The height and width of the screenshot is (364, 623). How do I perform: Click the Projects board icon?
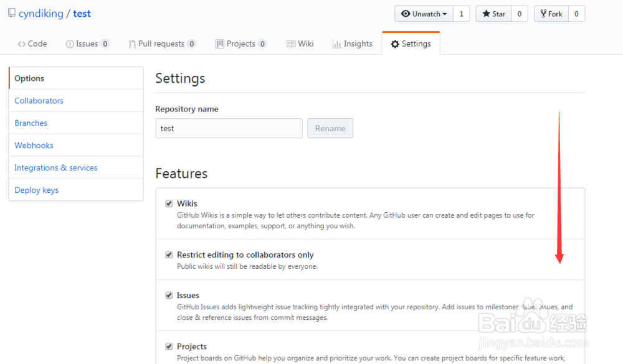(220, 44)
